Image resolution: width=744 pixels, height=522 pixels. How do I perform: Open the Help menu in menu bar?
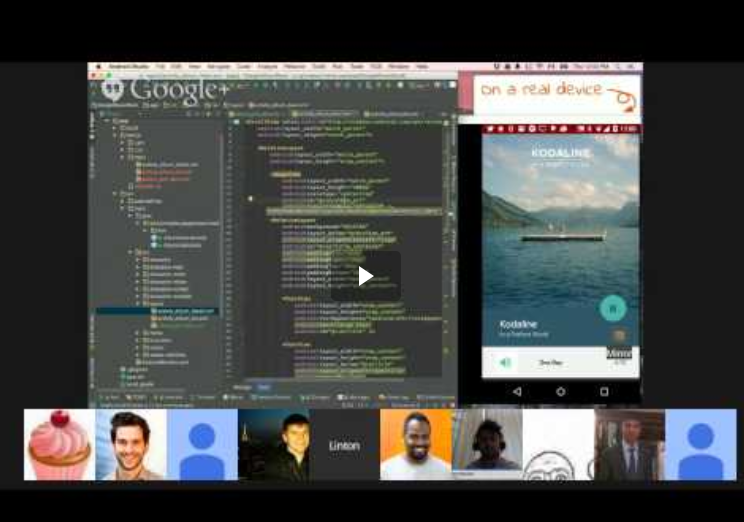tap(422, 67)
